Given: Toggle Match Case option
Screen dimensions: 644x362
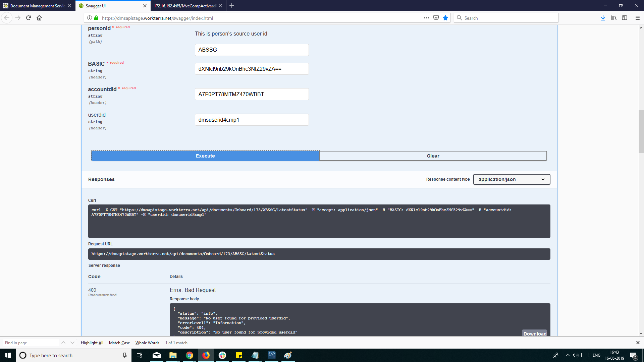Looking at the screenshot, I should tap(119, 343).
